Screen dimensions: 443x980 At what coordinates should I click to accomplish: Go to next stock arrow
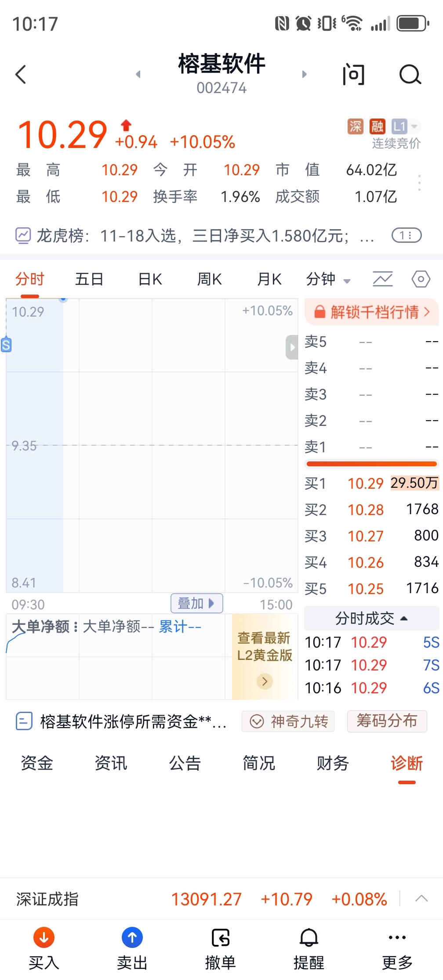pos(304,74)
